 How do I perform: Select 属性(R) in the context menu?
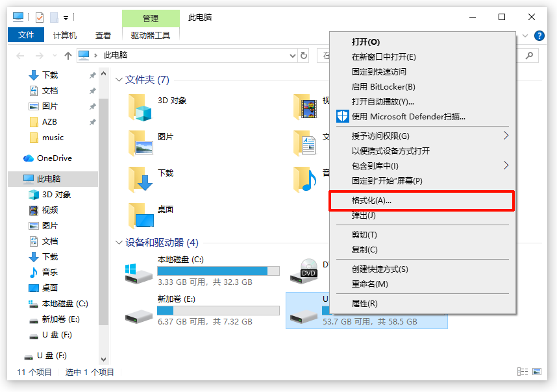click(x=364, y=303)
